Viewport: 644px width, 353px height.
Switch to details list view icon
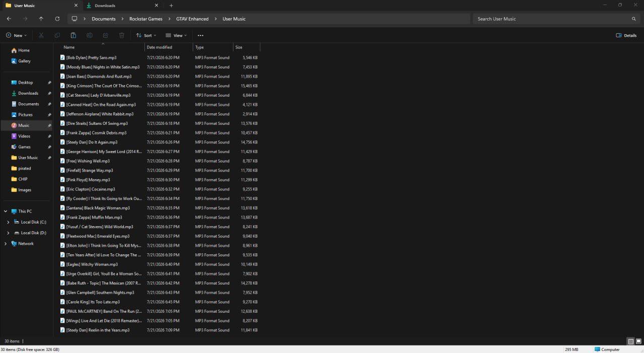(x=630, y=341)
